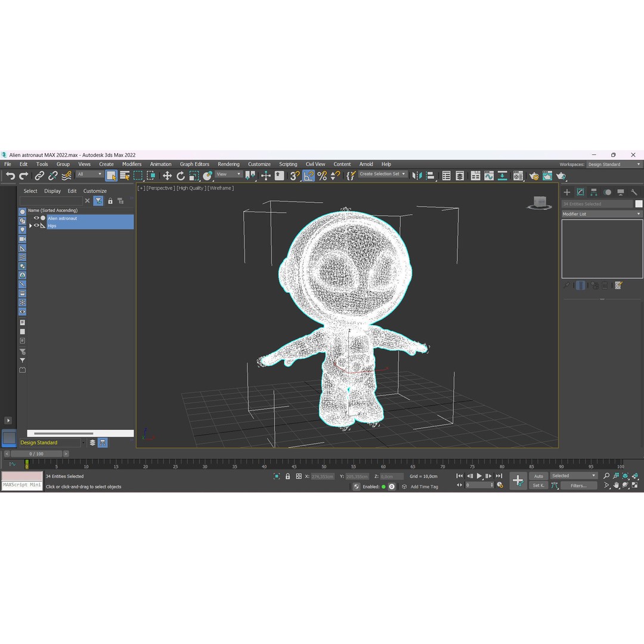Open the Scripting menu
Screen dimensions: 644x644
tap(288, 164)
